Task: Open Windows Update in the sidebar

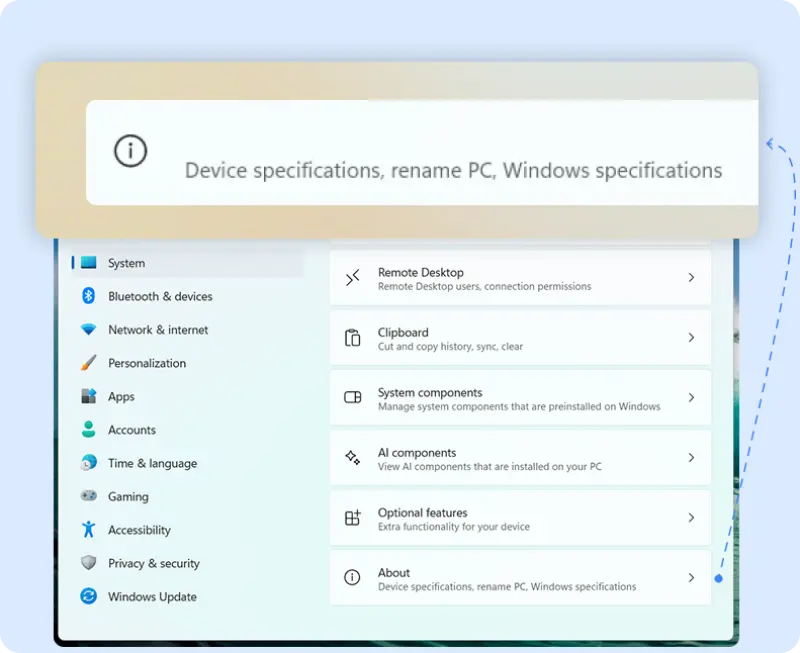Action: click(x=187, y=596)
